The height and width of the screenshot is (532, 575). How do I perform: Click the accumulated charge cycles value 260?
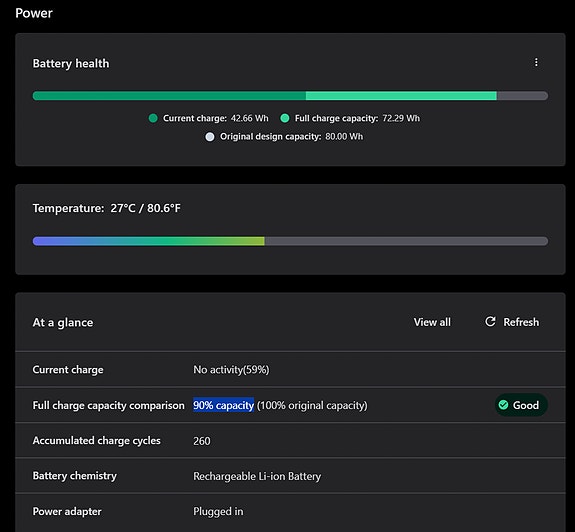[202, 441]
